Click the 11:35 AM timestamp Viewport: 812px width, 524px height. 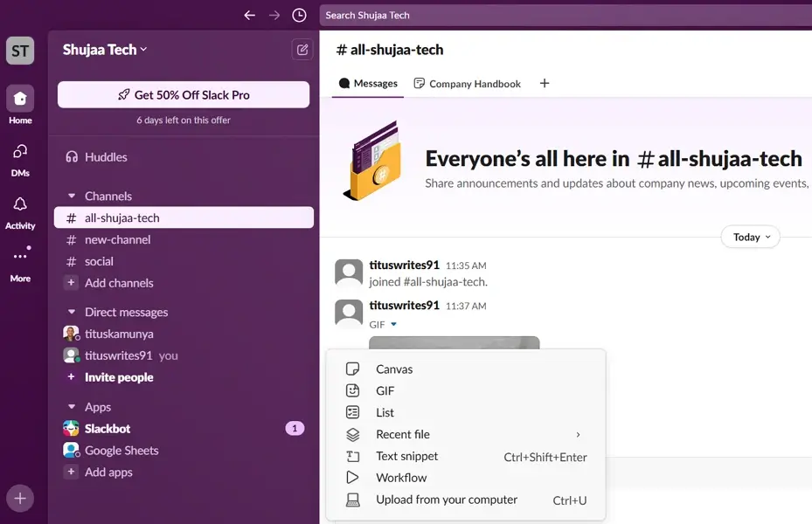pyautogui.click(x=466, y=265)
